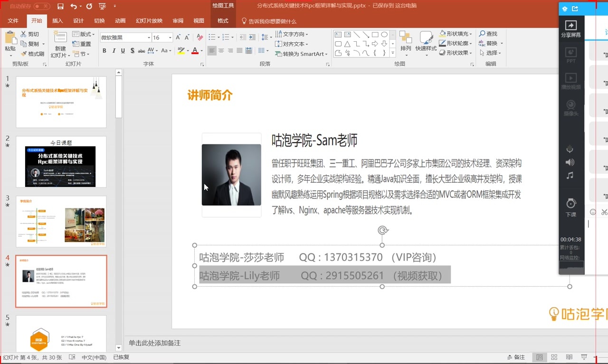Select the Format Painter (格式刷)

[32, 54]
